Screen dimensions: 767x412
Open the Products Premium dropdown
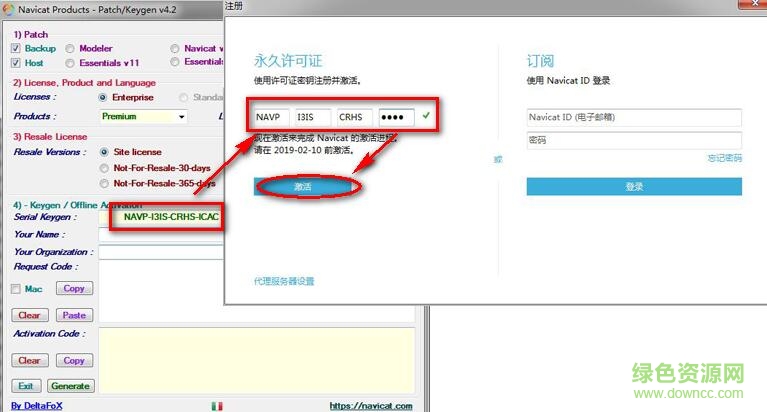pos(143,116)
